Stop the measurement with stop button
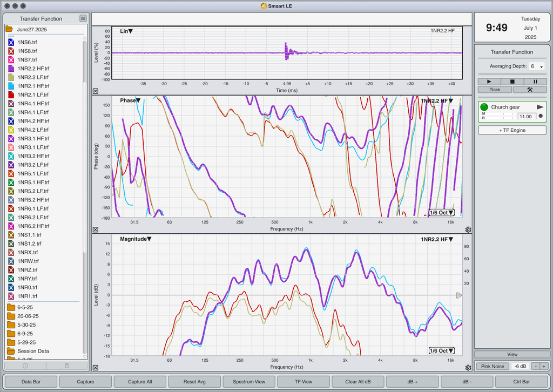 coord(512,82)
